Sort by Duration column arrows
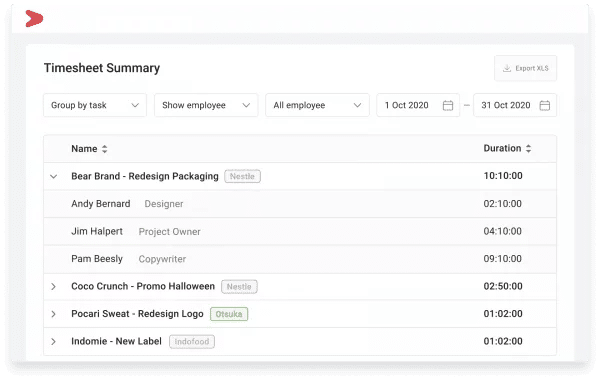The width and height of the screenshot is (600, 380). coord(528,148)
